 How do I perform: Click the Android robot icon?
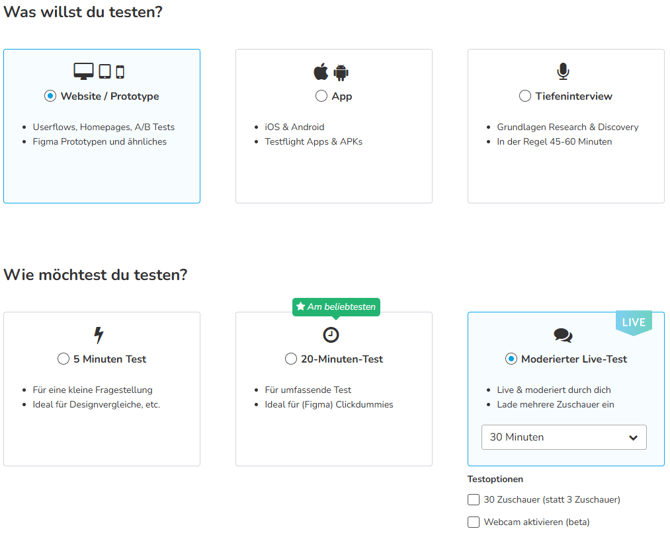pos(341,72)
